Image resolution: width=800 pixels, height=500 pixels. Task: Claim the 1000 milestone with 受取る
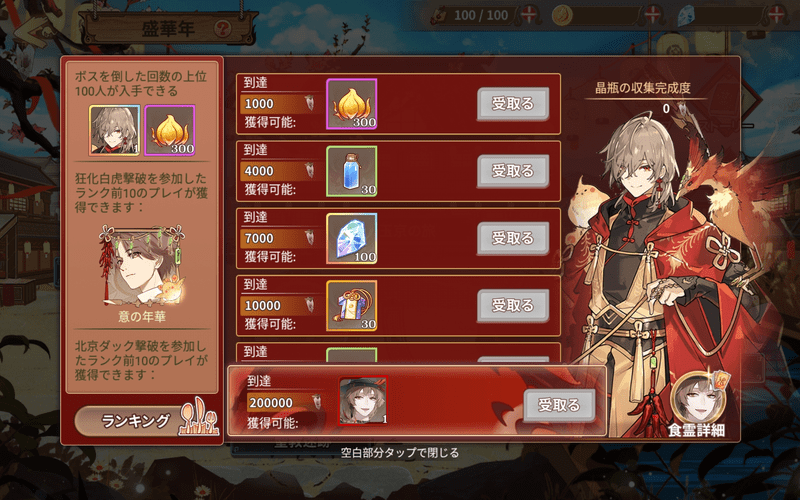[513, 104]
